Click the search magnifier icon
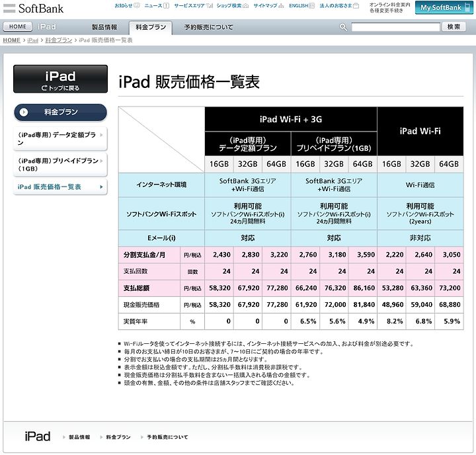The image size is (476, 455). coord(343,27)
